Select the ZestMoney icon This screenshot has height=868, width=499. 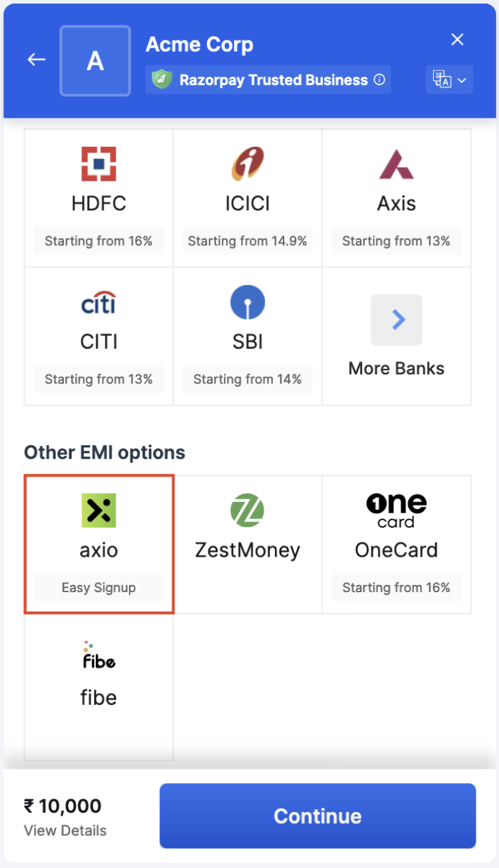click(247, 510)
